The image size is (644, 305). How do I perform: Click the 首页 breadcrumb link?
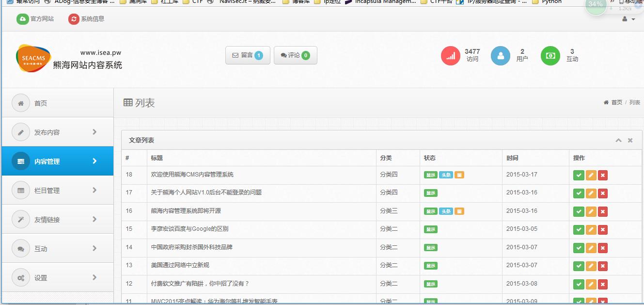[616, 102]
